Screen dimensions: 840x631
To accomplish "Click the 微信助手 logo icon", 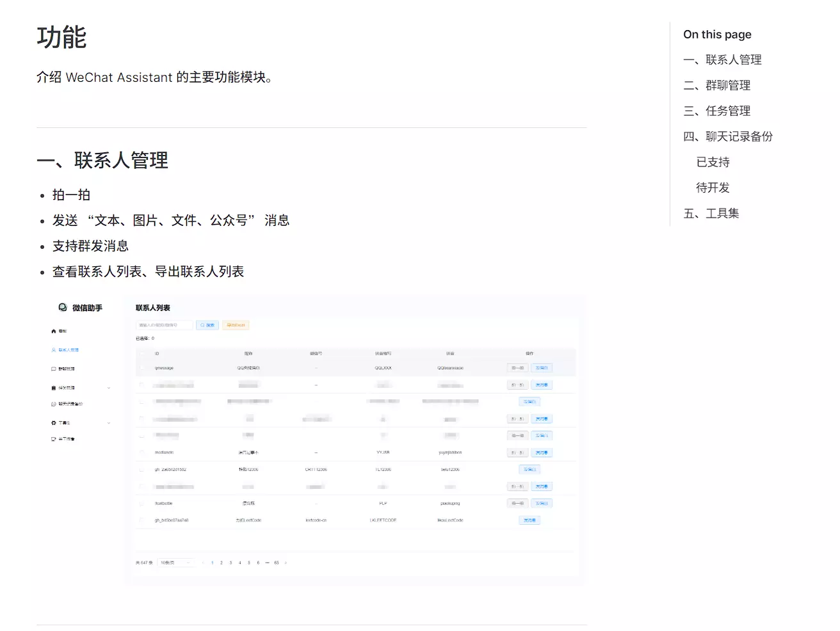I will 63,308.
